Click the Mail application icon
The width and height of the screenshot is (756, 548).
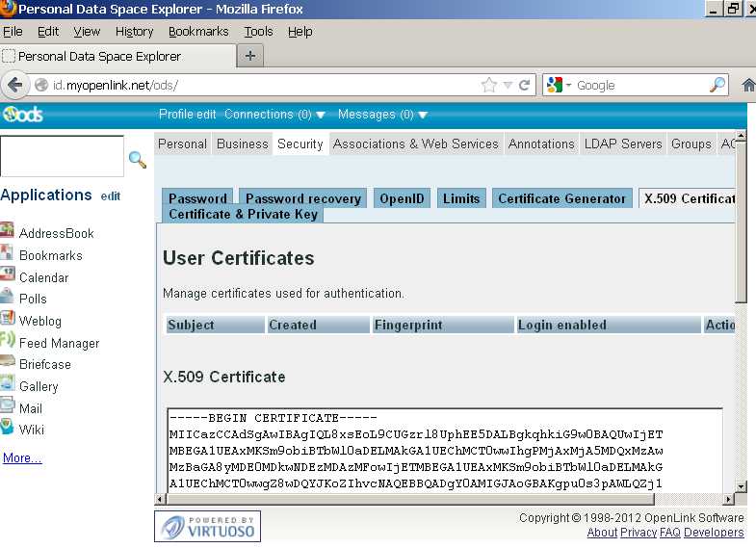7,407
